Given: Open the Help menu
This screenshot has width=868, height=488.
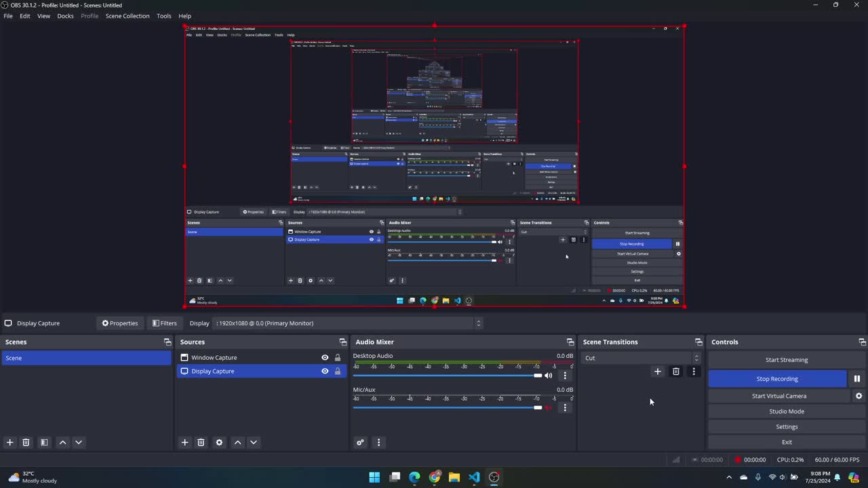Looking at the screenshot, I should (184, 16).
